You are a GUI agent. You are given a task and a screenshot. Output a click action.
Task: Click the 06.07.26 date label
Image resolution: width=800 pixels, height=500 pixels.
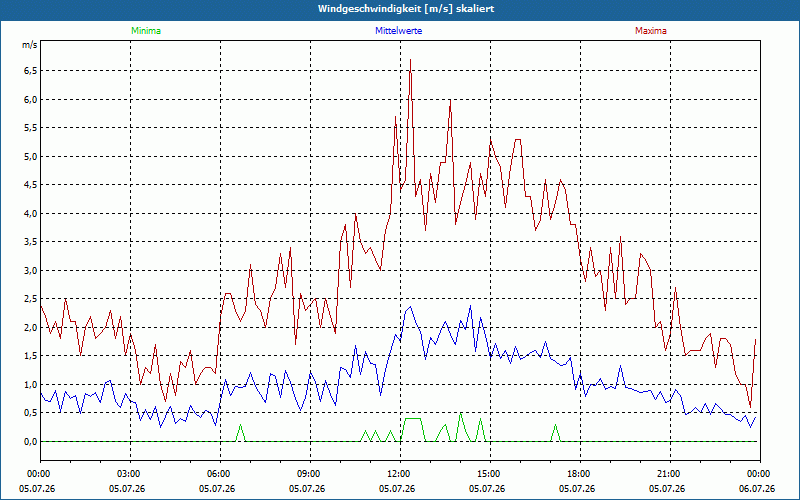tap(757, 489)
